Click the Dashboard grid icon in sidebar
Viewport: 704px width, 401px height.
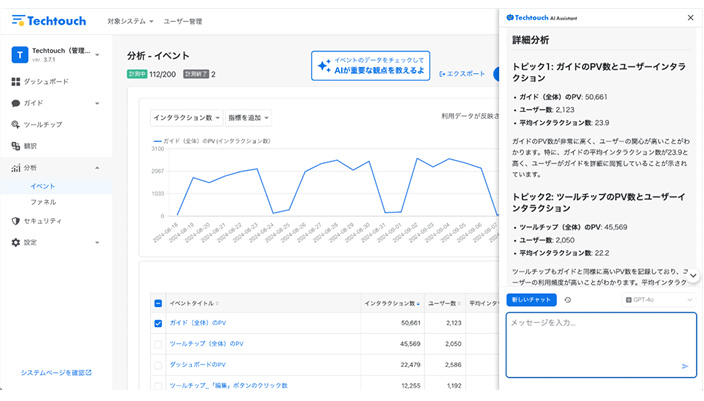point(16,81)
